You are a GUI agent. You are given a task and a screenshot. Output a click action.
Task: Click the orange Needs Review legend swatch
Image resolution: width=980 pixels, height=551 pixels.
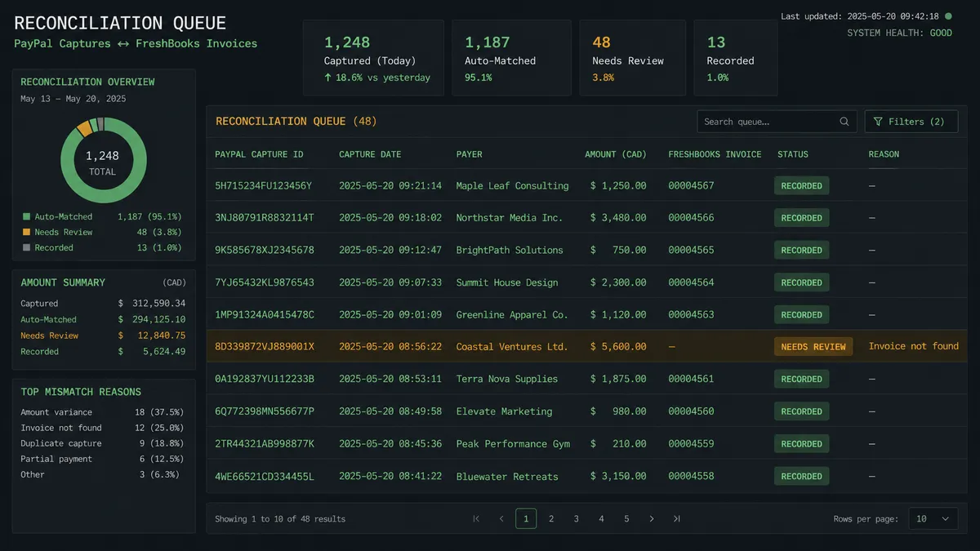[x=26, y=233]
